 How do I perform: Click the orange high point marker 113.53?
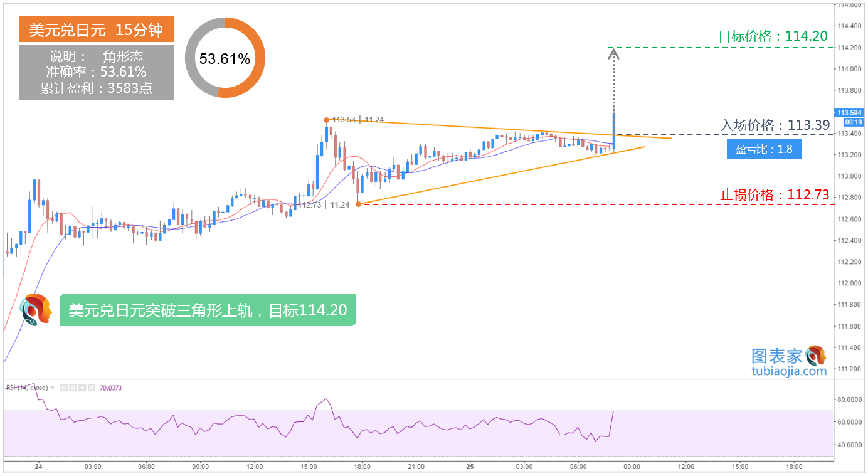pyautogui.click(x=326, y=119)
